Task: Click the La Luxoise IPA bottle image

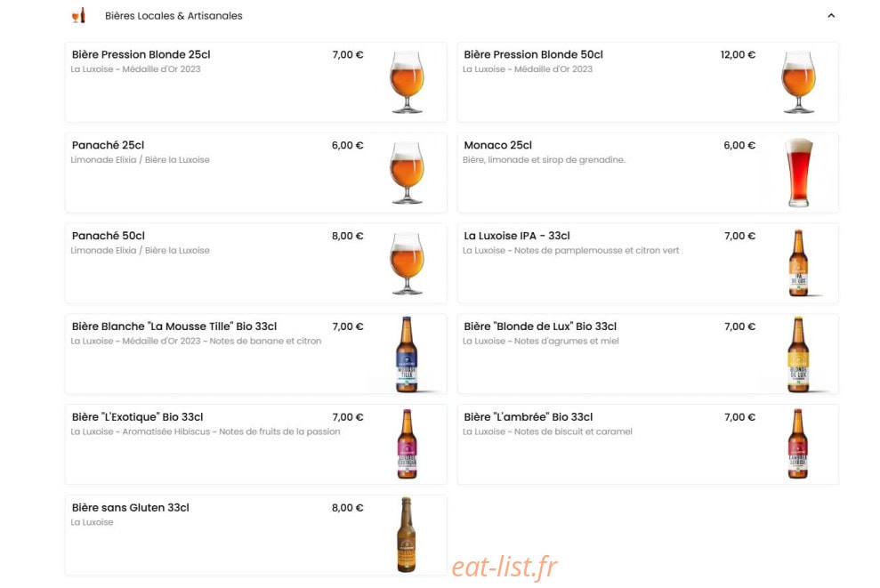Action: click(x=799, y=262)
